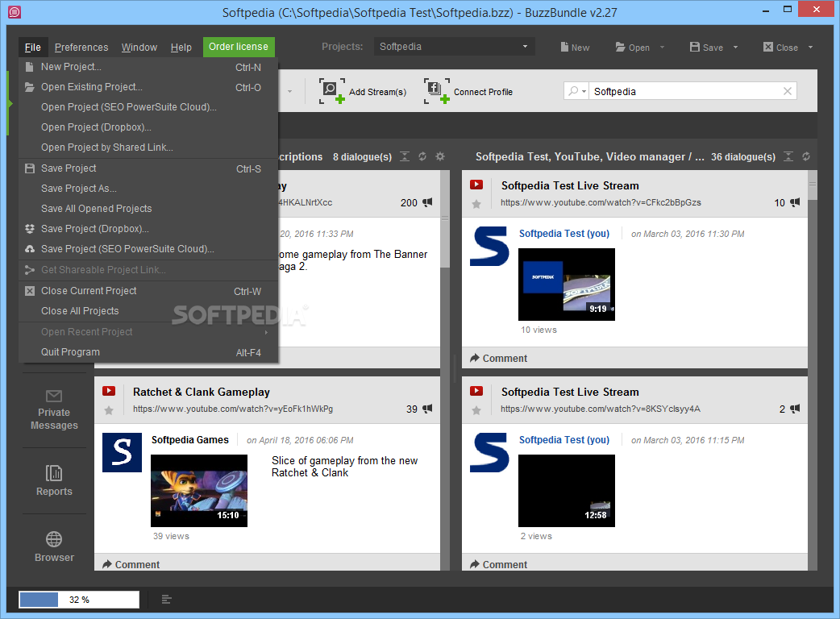Open the Window menu
This screenshot has height=619, width=840.
[139, 47]
